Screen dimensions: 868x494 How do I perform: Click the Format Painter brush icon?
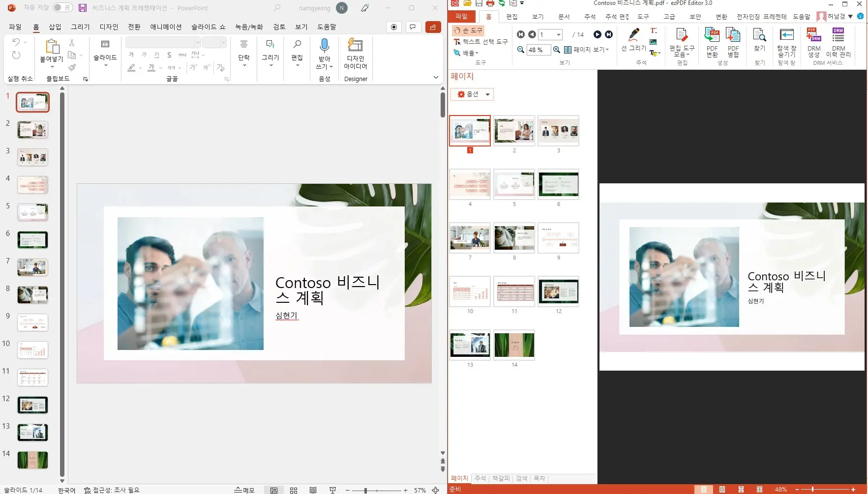click(72, 67)
